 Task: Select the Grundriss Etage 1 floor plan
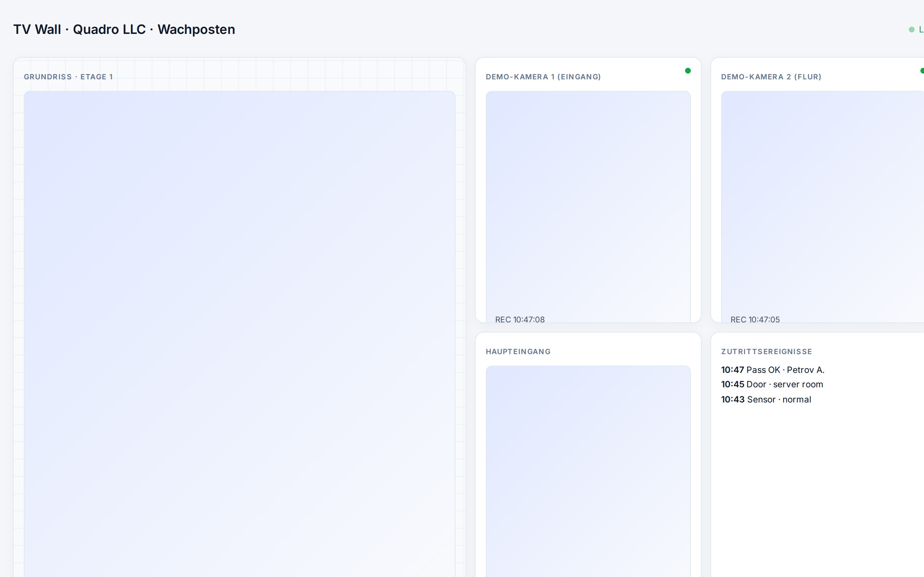click(239, 334)
